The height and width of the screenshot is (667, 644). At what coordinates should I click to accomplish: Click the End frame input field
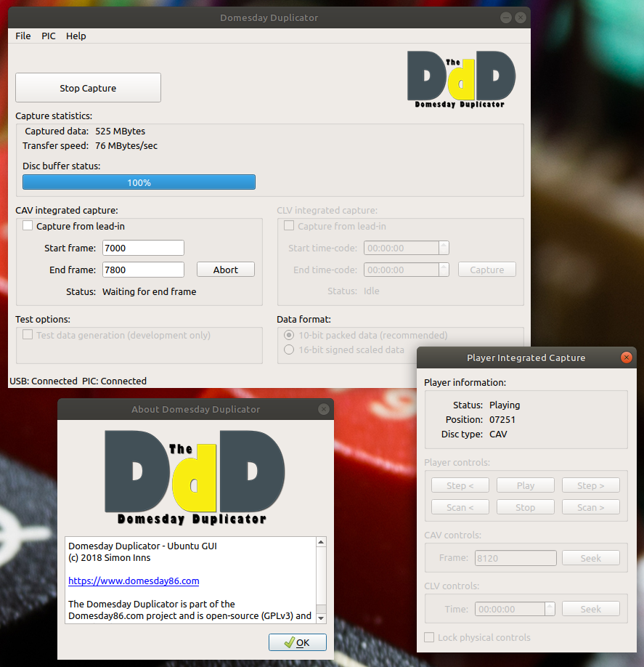tap(143, 270)
